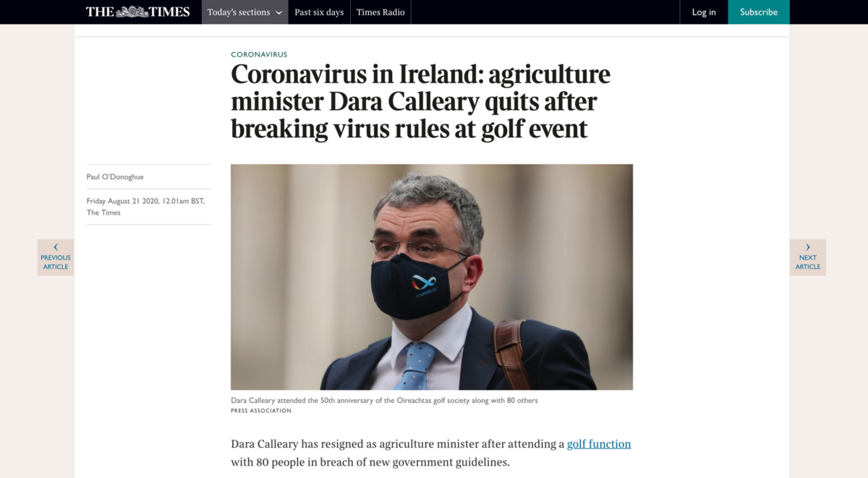Click The Times logo in header
This screenshot has width=868, height=478.
[x=137, y=12]
